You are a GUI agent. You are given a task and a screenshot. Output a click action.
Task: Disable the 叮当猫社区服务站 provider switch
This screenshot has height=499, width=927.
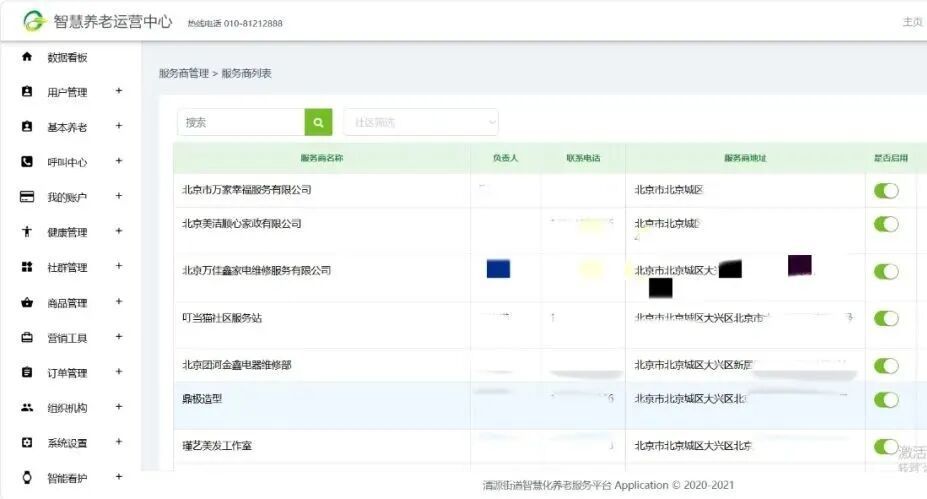[x=886, y=319]
